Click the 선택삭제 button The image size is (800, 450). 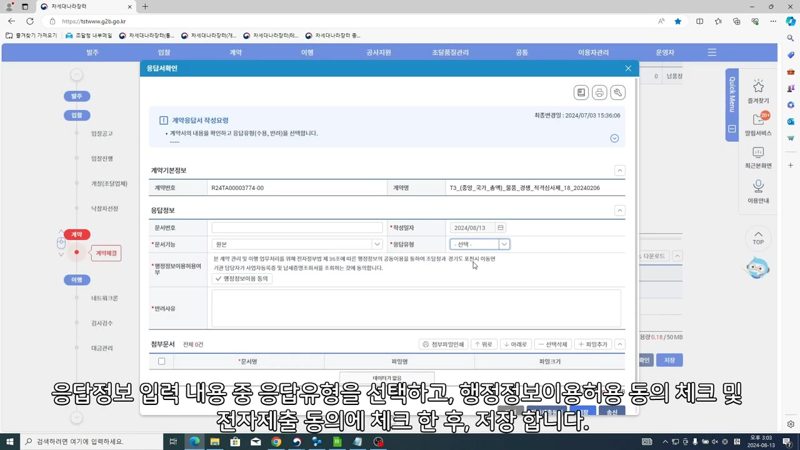pos(553,344)
